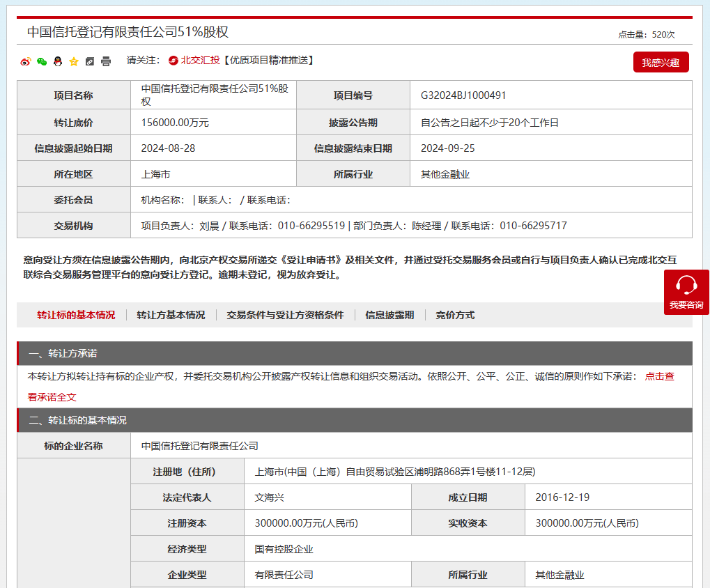Viewport: 710px width, 588px height.
Task: Click the 注册资本 value 300000.00万元
Action: [x=306, y=523]
